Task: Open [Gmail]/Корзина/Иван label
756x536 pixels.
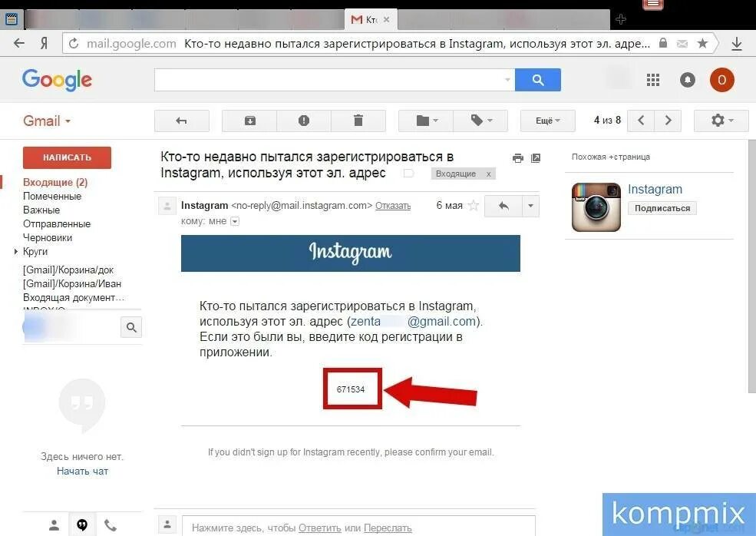Action: point(72,283)
